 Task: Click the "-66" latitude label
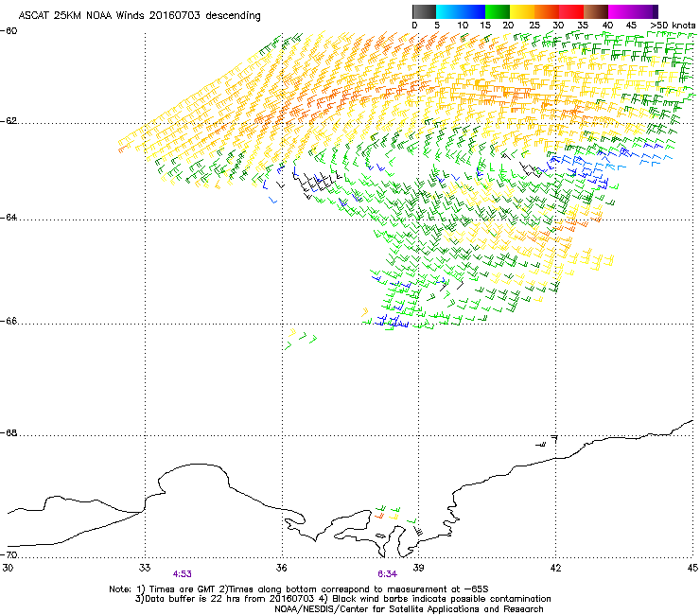[9, 321]
